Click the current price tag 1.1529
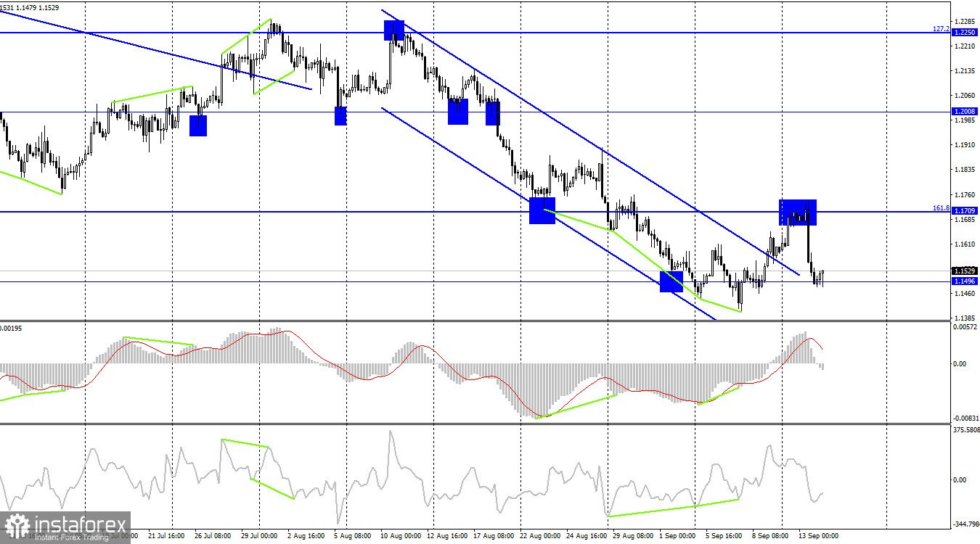Screen dimensions: 980x544 pyautogui.click(x=965, y=271)
